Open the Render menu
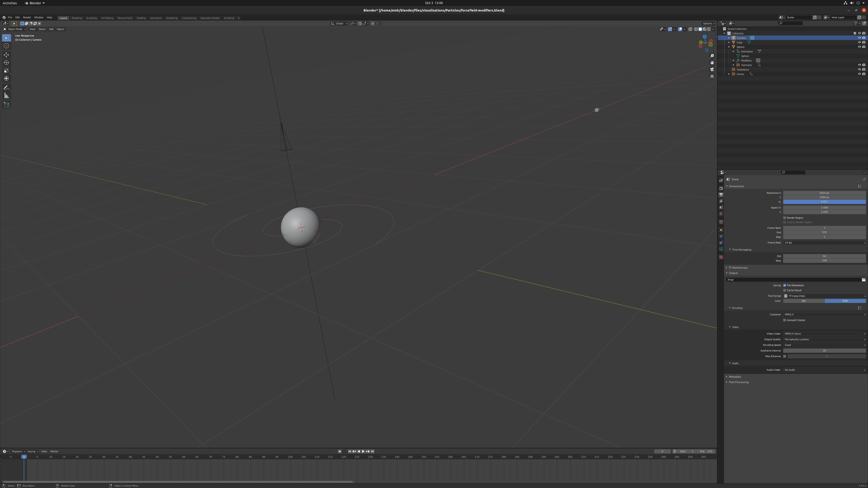Screen dimensions: 868x488 [x=27, y=18]
